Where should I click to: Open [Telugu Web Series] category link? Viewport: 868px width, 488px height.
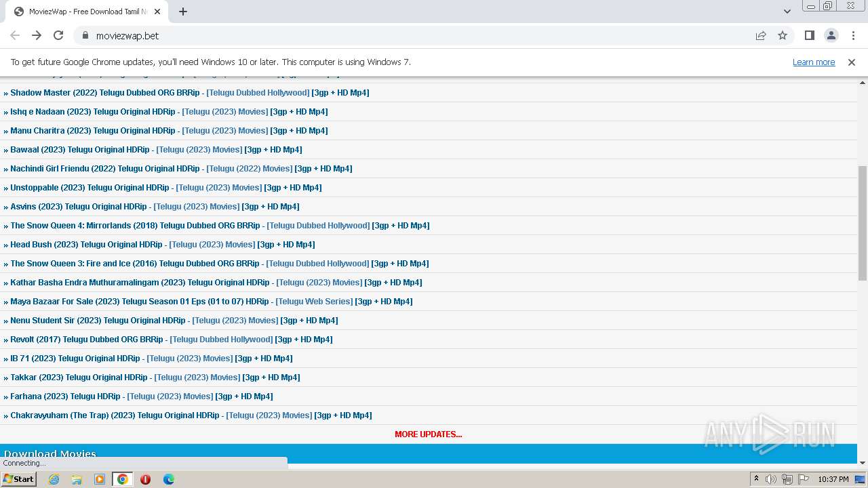314,302
